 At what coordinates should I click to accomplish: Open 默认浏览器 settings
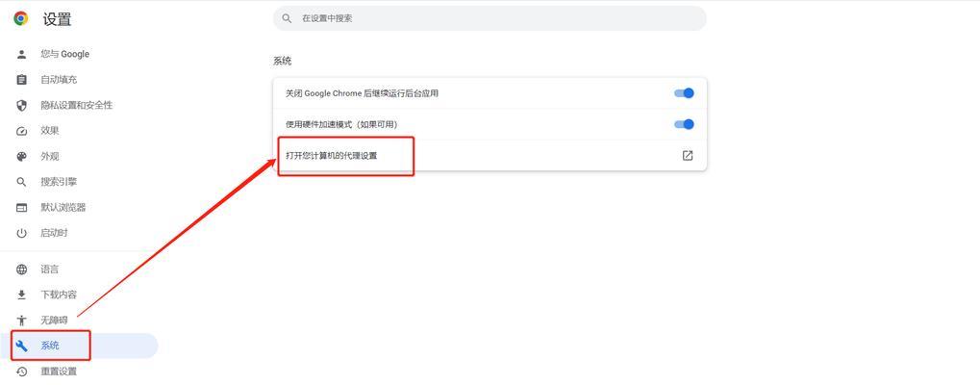[x=63, y=208]
